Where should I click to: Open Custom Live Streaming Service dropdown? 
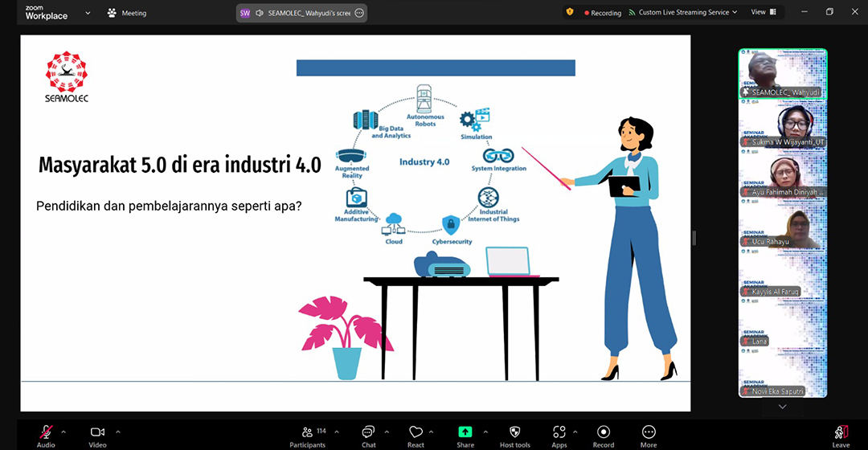pos(682,12)
